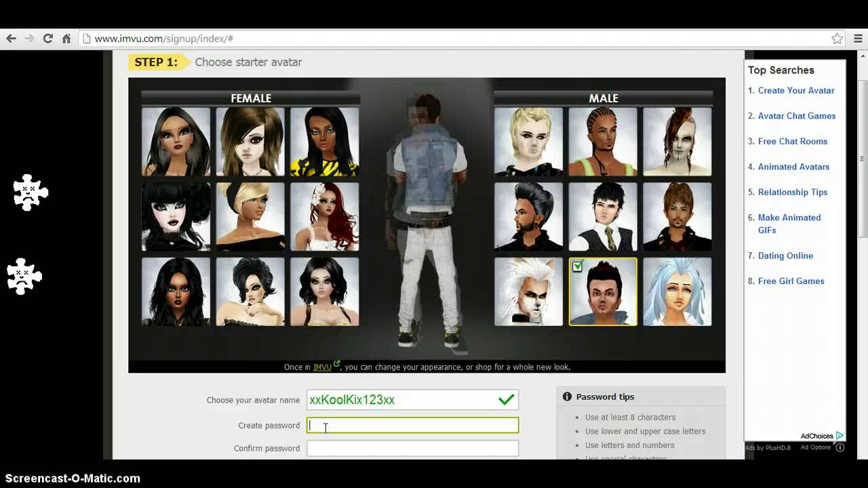Click the 'Choose starter avatar' text

248,62
